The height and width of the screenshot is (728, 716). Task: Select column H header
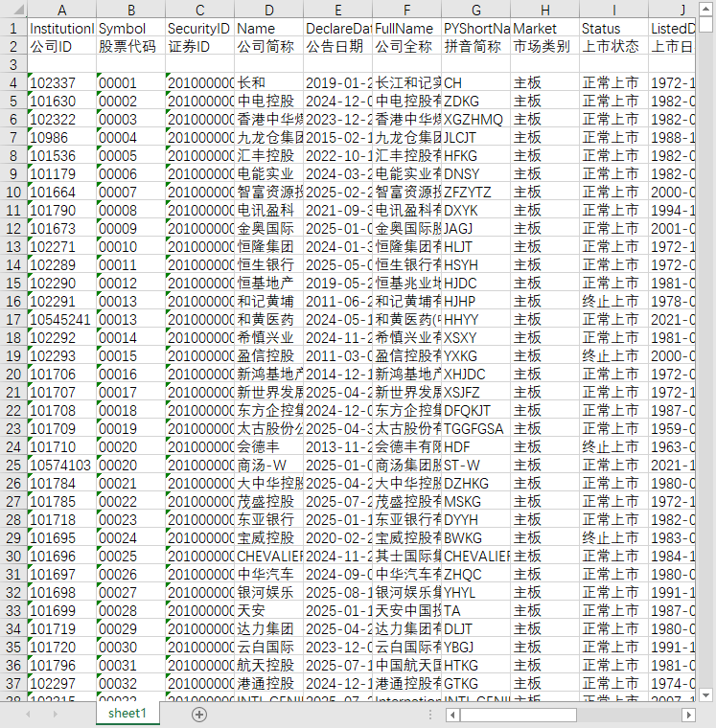coord(545,10)
